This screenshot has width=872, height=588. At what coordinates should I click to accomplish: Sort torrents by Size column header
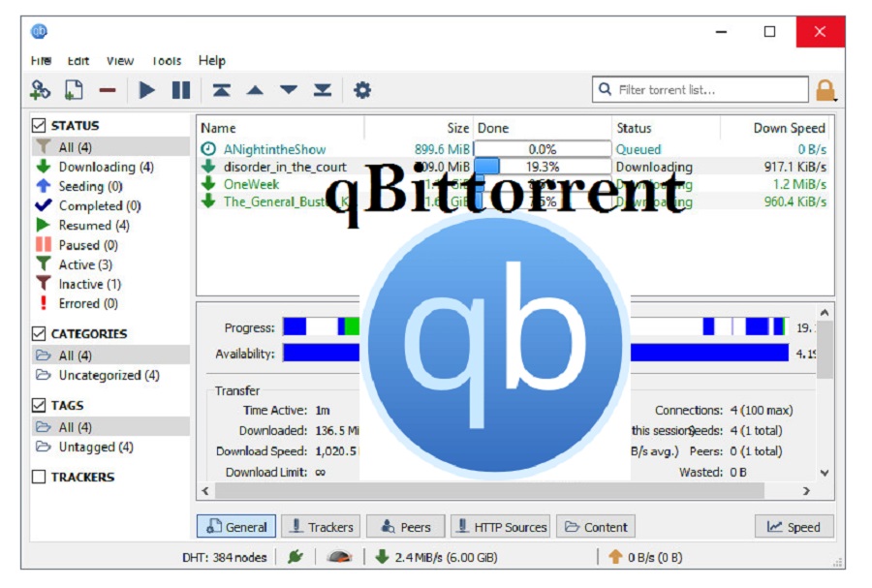tap(419, 128)
